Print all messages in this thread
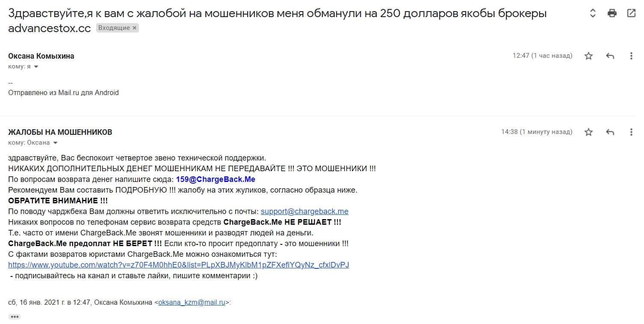This screenshot has height=324, width=644. 612,13
